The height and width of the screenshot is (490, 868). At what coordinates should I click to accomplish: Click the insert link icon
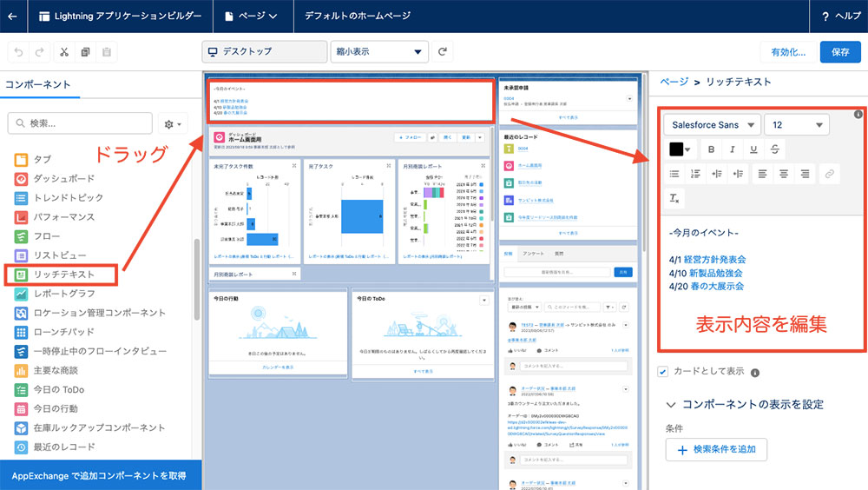click(829, 174)
